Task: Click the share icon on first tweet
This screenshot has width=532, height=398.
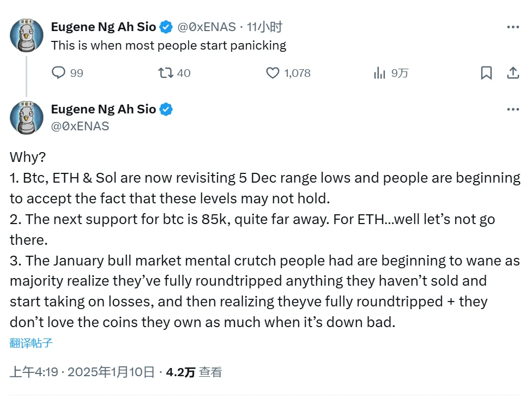Action: 513,73
